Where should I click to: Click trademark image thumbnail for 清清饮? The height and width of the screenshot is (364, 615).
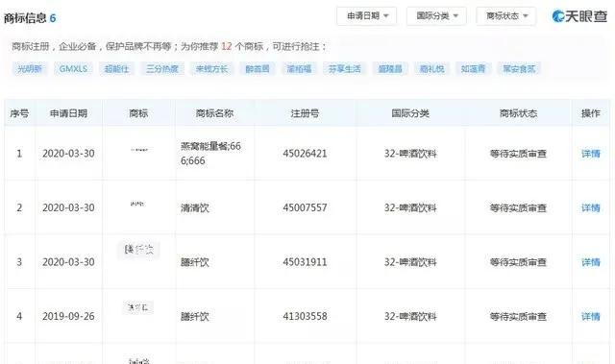coord(137,204)
